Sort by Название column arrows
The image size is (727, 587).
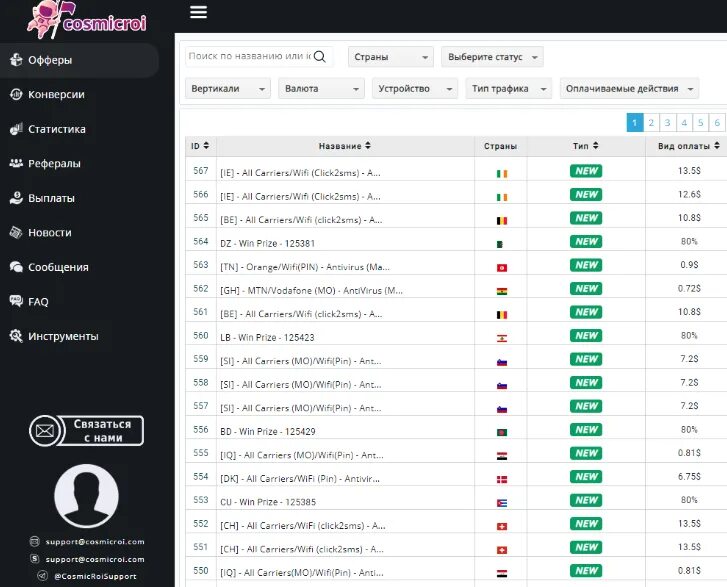coord(368,146)
